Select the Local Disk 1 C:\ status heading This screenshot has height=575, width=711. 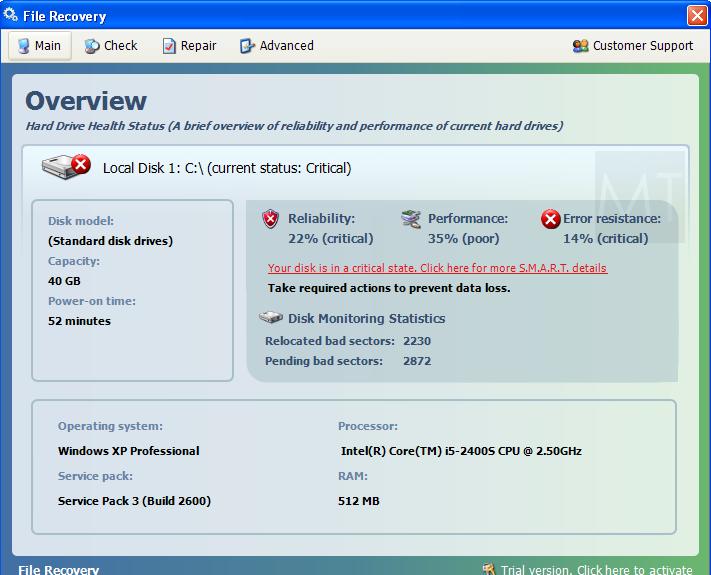coord(227,168)
